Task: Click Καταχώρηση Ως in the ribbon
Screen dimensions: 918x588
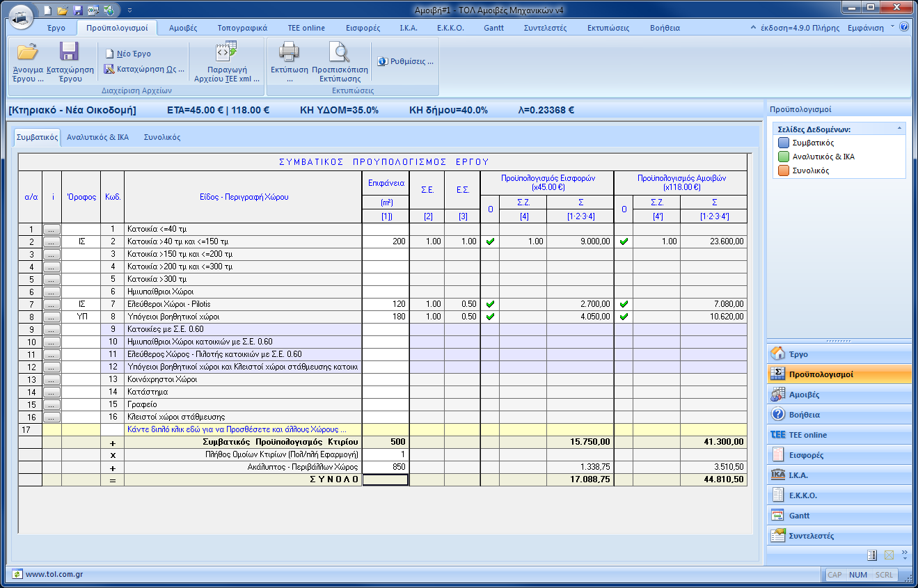Action: click(x=145, y=69)
